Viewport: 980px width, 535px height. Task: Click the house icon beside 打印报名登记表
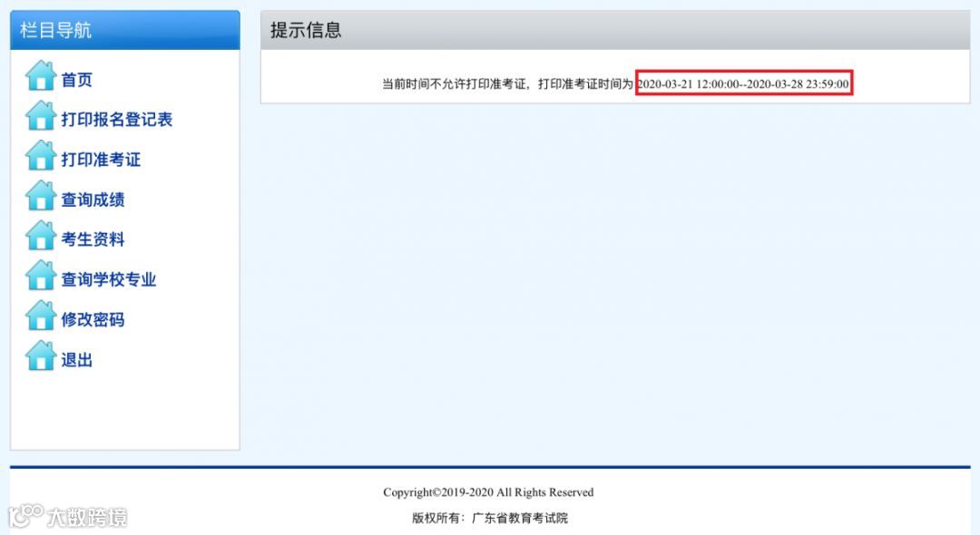tap(41, 115)
